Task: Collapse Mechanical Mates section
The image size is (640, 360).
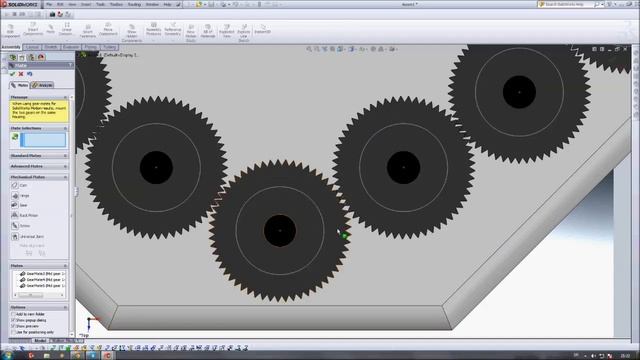Action: pos(65,177)
